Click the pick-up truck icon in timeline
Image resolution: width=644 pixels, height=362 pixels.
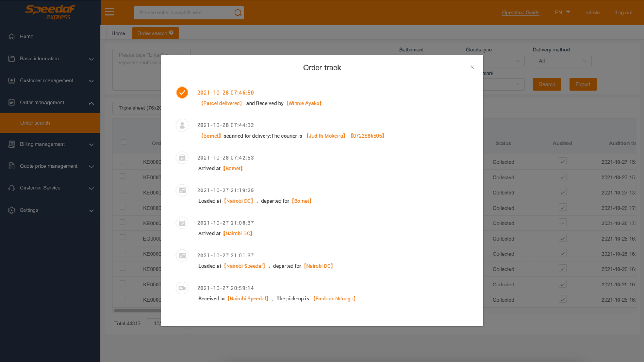pos(182,288)
